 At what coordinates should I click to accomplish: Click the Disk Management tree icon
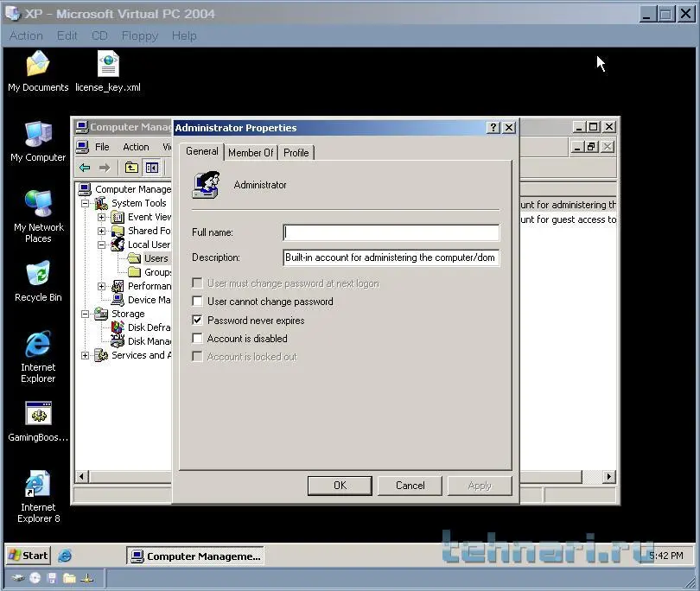coord(118,341)
